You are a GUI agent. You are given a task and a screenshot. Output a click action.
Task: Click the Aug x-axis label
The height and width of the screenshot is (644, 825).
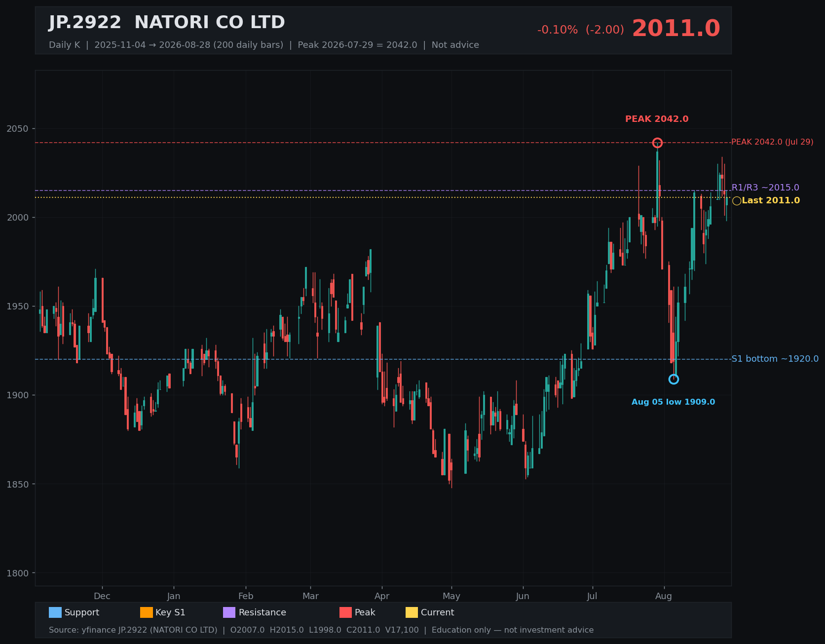coord(664,596)
